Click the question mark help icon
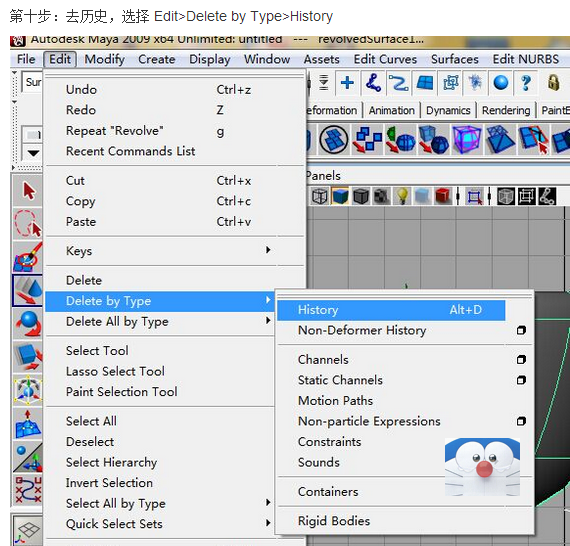The height and width of the screenshot is (546, 570). pos(526,83)
